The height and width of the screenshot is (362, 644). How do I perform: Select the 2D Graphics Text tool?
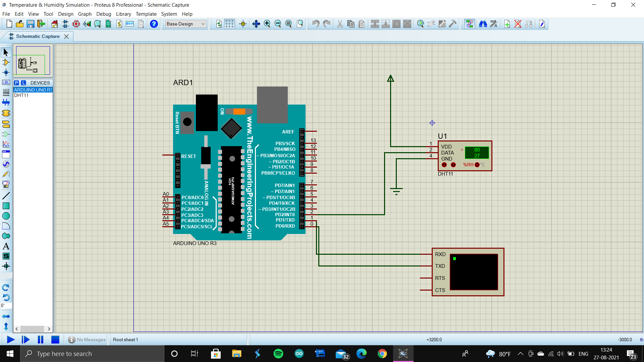tap(6, 246)
